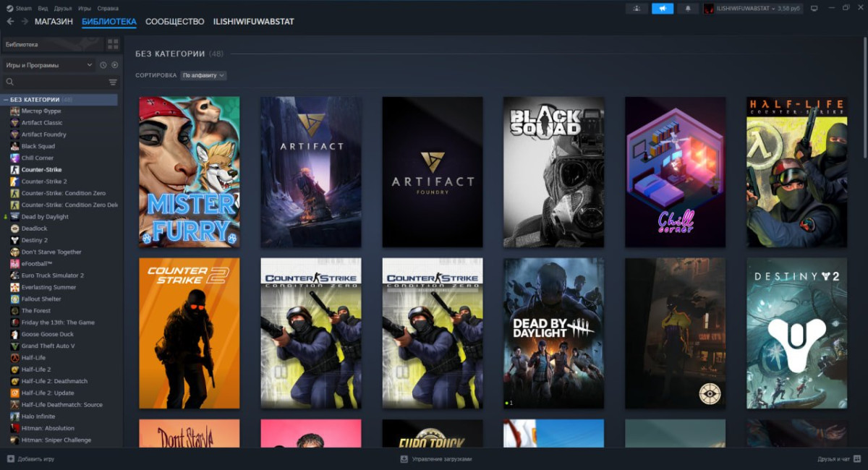Select Half-Life 2: Deathmatch in sidebar
The width and height of the screenshot is (868, 470).
pyautogui.click(x=54, y=381)
